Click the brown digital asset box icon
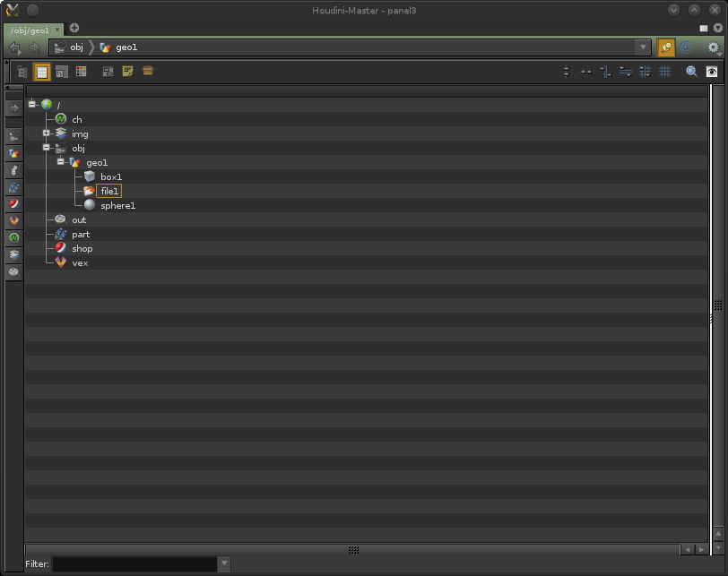Viewport: 728px width, 576px height. coord(148,71)
